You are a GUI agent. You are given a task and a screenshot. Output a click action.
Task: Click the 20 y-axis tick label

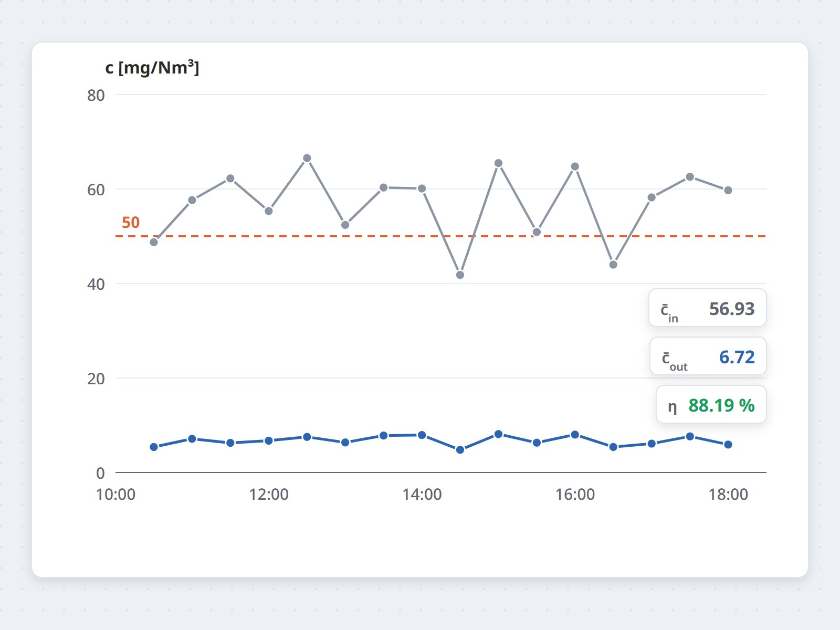pos(96,379)
